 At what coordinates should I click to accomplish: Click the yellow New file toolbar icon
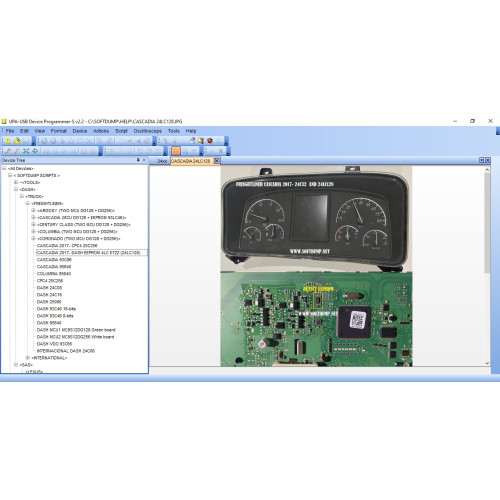point(8,141)
